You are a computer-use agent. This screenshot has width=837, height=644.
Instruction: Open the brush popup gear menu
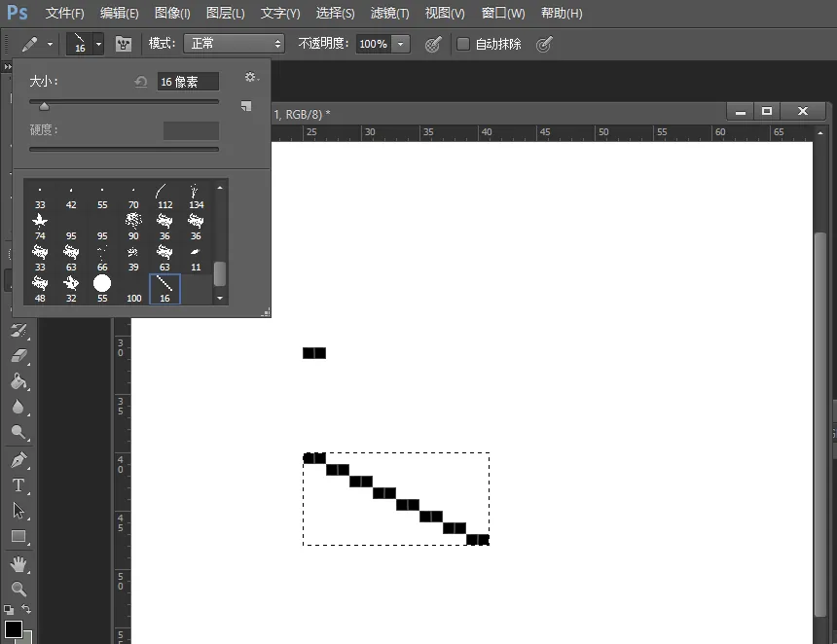point(251,78)
